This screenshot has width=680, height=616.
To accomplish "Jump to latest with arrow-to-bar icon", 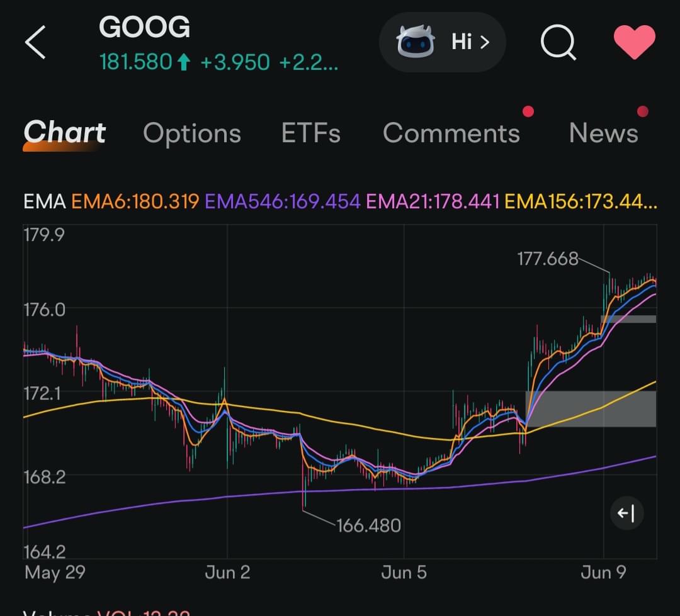I will point(626,513).
